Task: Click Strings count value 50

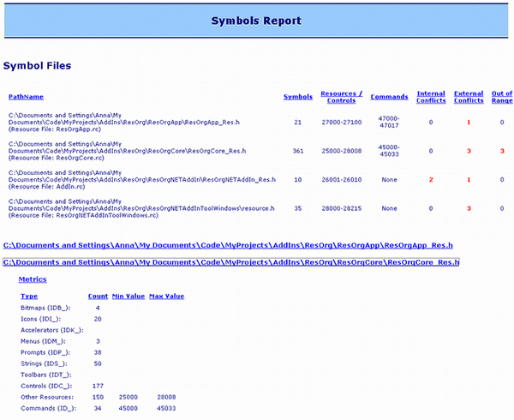Action: tap(98, 363)
